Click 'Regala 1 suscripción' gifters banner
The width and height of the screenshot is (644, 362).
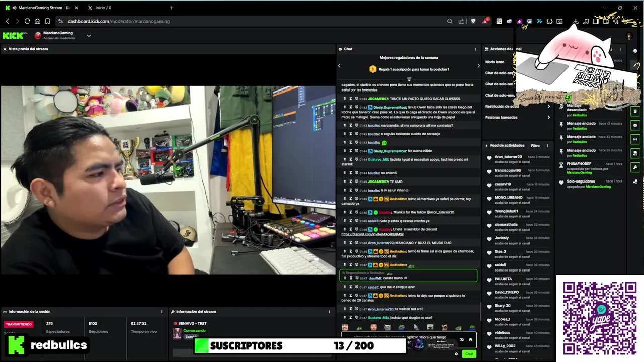[409, 69]
